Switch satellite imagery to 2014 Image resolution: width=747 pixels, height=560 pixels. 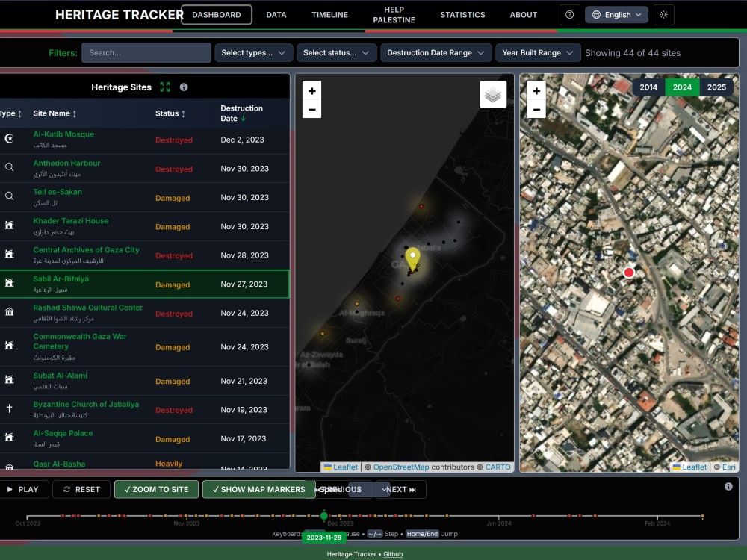coord(648,87)
